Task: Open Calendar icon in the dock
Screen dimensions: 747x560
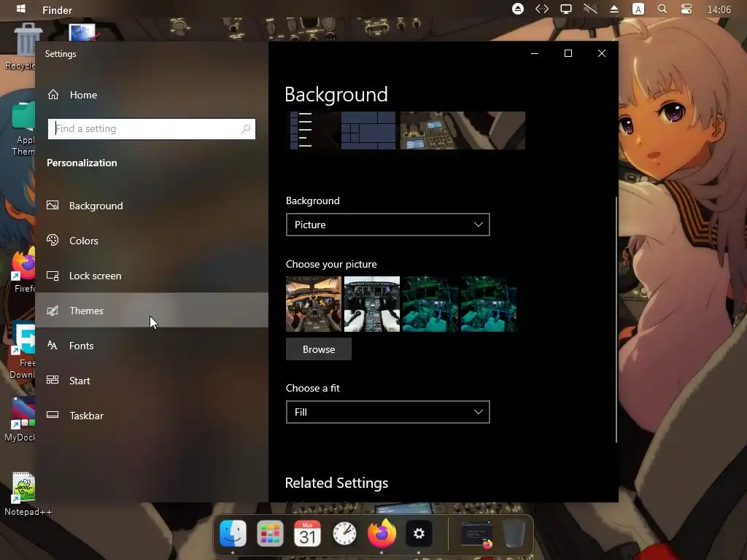Action: [x=307, y=534]
